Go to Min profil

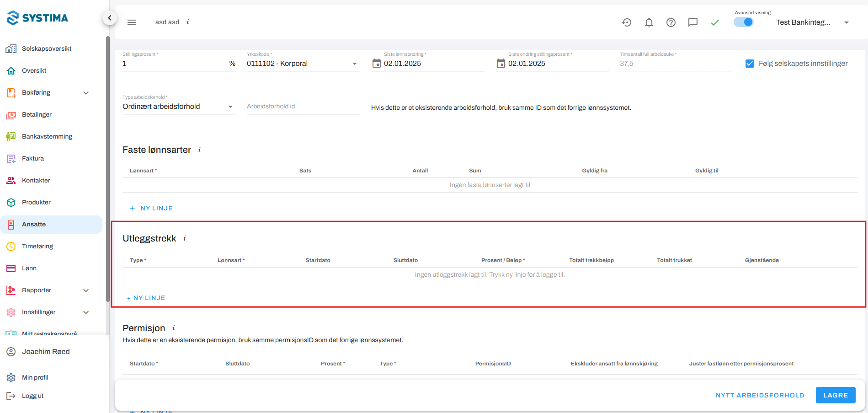pyautogui.click(x=35, y=378)
